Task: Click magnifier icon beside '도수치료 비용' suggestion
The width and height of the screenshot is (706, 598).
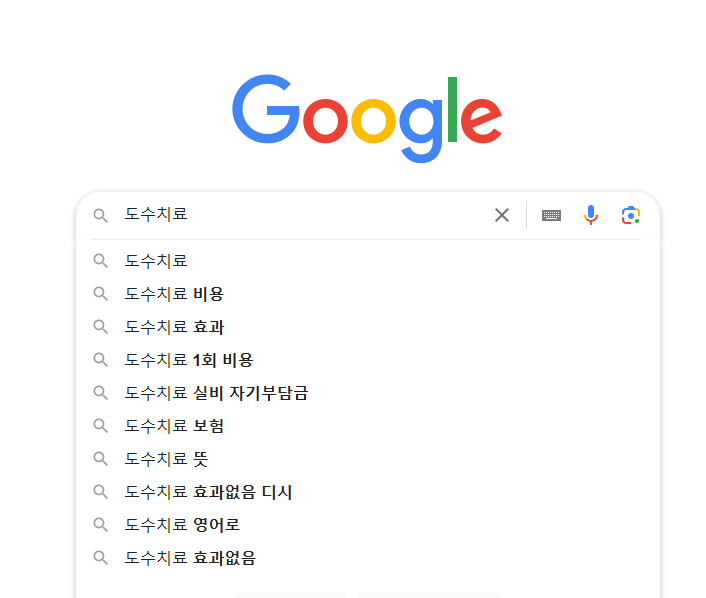Action: (100, 294)
